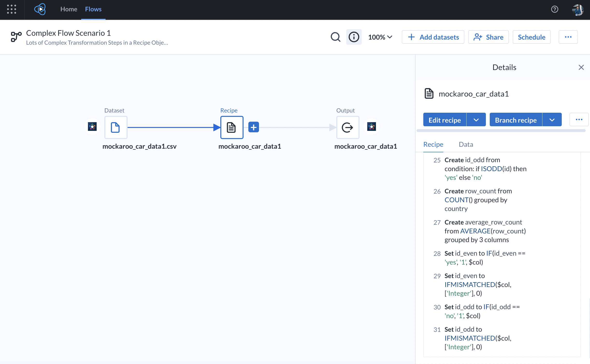The image size is (590, 364).
Task: Select the mockaroo_car_data1 output node
Action: coord(348,127)
